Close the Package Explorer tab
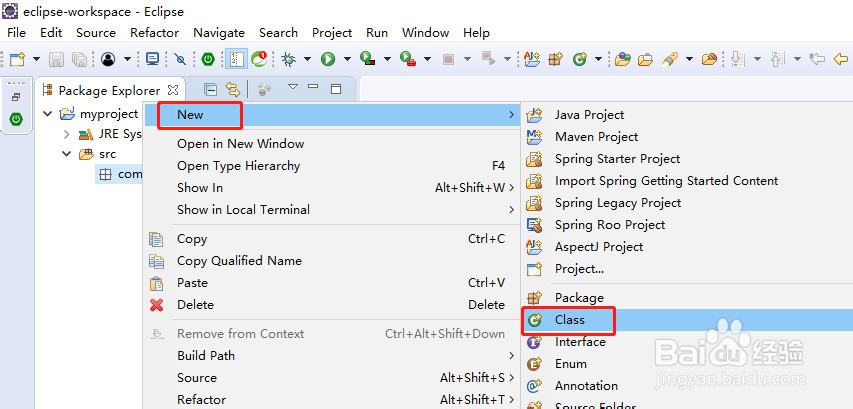The height and width of the screenshot is (409, 853). [173, 90]
